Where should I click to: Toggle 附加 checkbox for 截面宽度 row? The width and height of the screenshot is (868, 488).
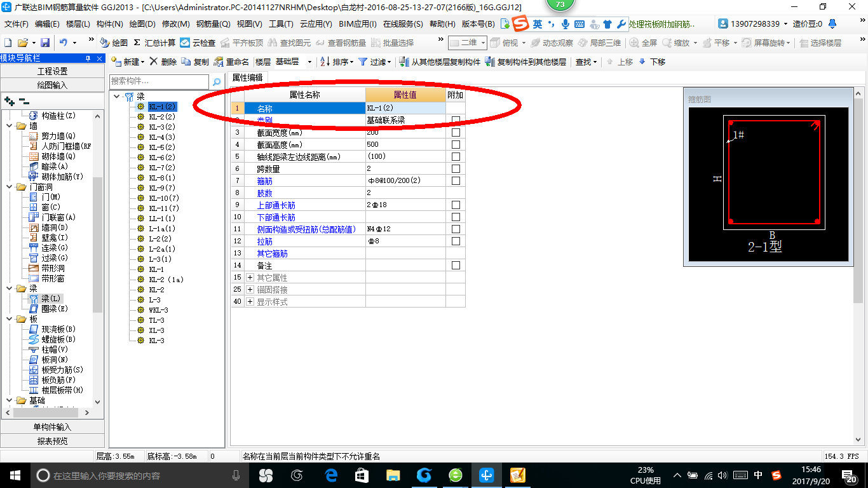[456, 132]
